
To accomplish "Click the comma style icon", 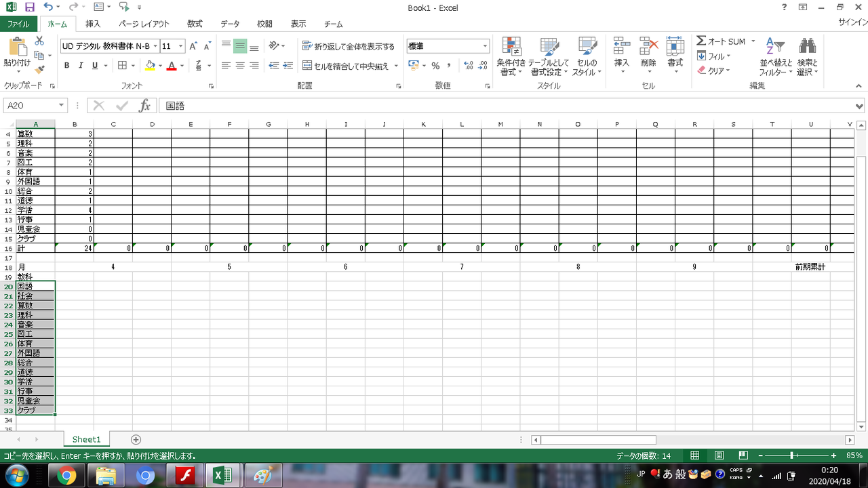I will click(449, 66).
